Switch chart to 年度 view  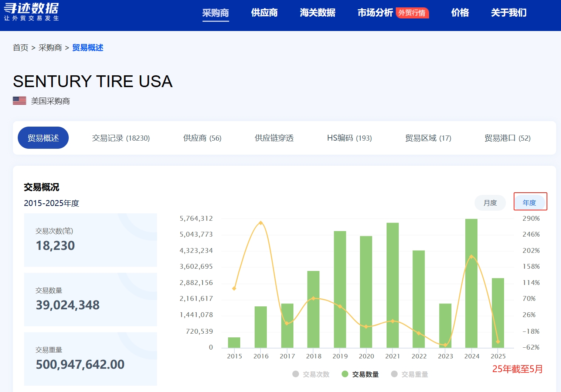tap(529, 203)
